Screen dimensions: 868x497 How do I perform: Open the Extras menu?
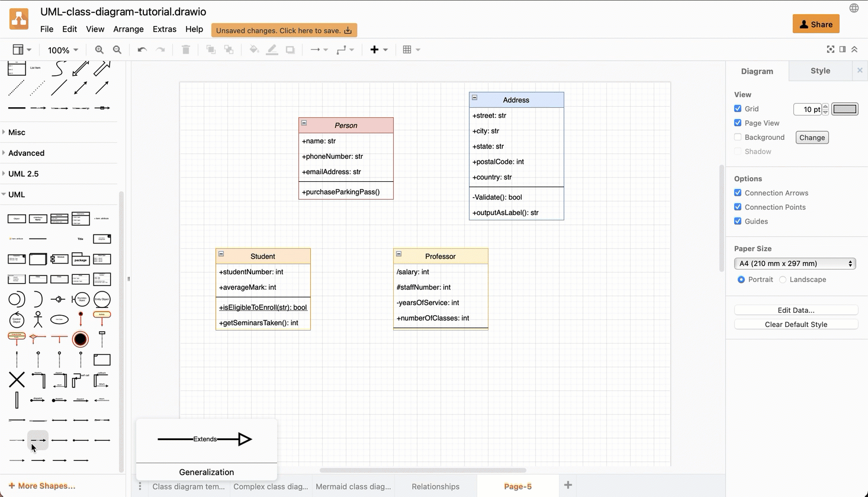coord(164,28)
